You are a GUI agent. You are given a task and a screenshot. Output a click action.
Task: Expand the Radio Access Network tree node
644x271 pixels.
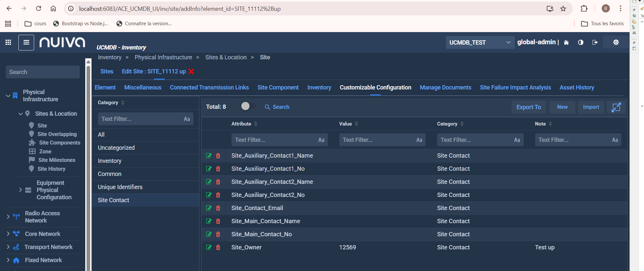tap(8, 217)
